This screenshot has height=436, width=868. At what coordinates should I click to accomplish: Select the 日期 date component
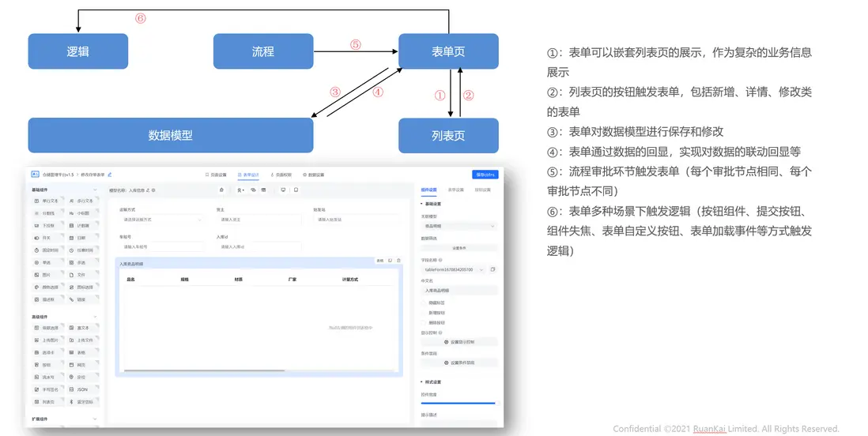coord(82,238)
